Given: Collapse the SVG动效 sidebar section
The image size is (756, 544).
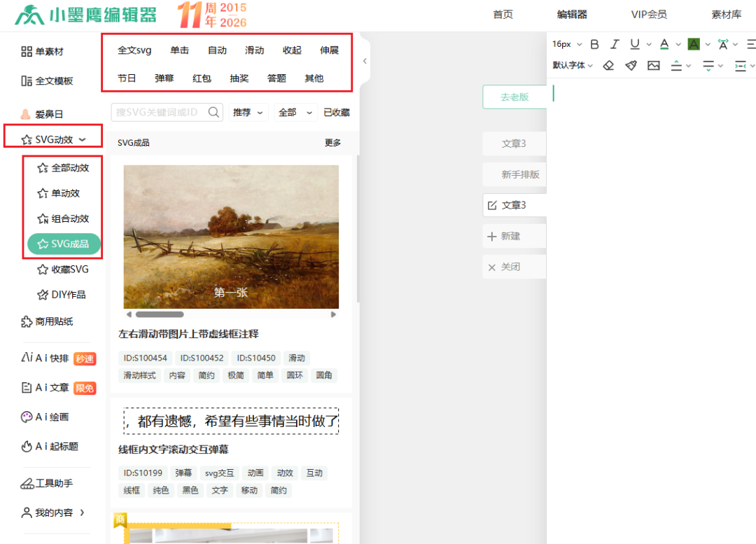Looking at the screenshot, I should pyautogui.click(x=83, y=139).
